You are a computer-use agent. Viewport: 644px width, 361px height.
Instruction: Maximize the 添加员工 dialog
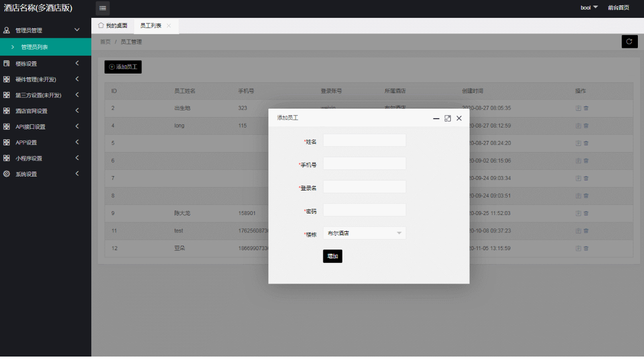pos(448,118)
